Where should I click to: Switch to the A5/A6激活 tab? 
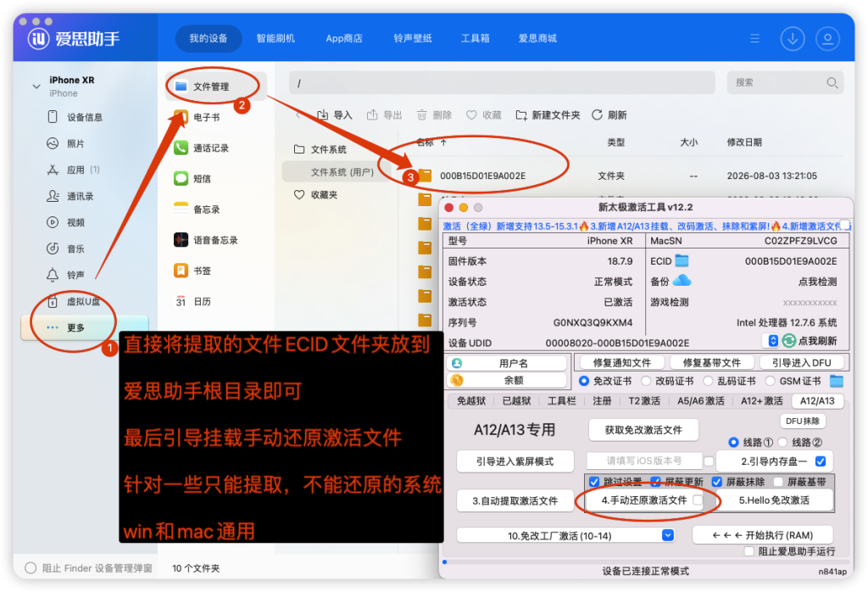[700, 400]
